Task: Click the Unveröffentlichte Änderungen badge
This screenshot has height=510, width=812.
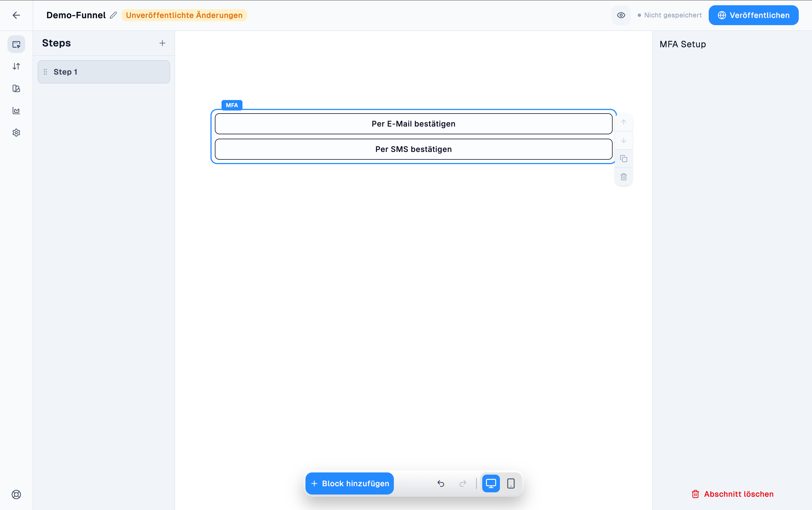Action: coord(184,15)
